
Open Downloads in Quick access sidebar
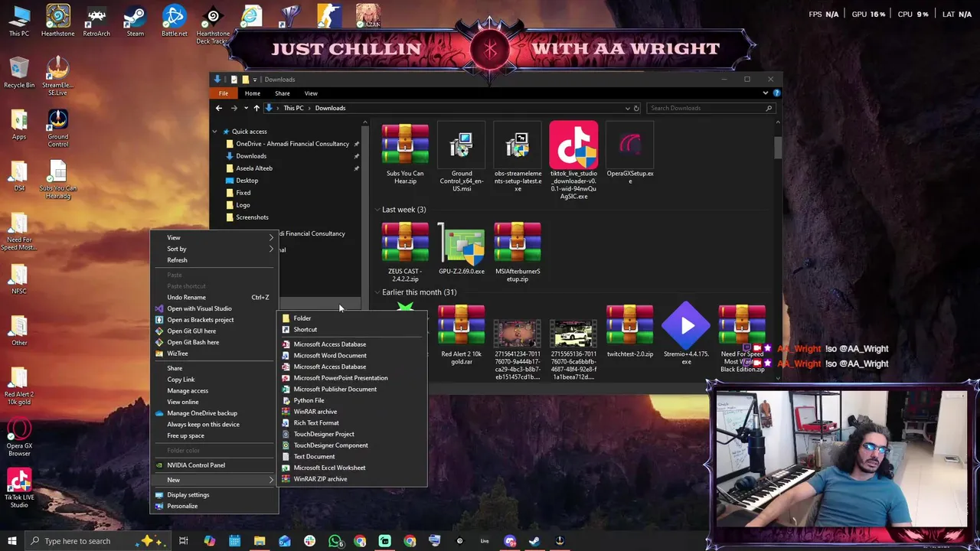click(251, 156)
